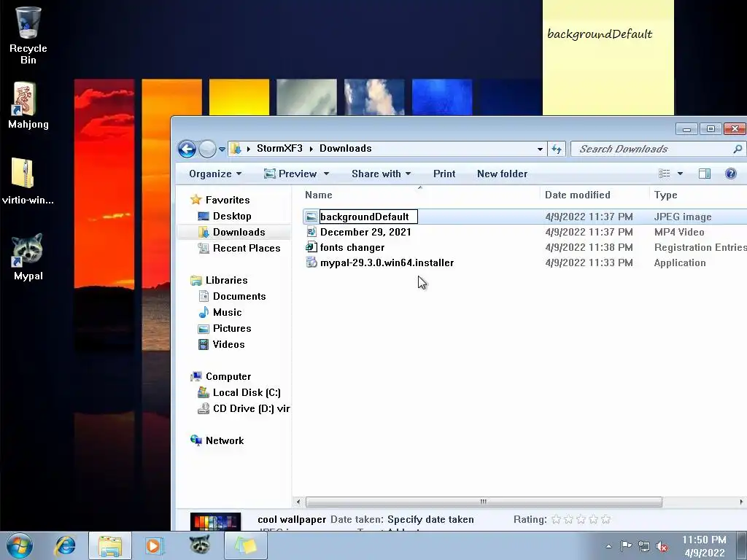Click the MP4 Video type cell
747x560 pixels.
click(679, 232)
